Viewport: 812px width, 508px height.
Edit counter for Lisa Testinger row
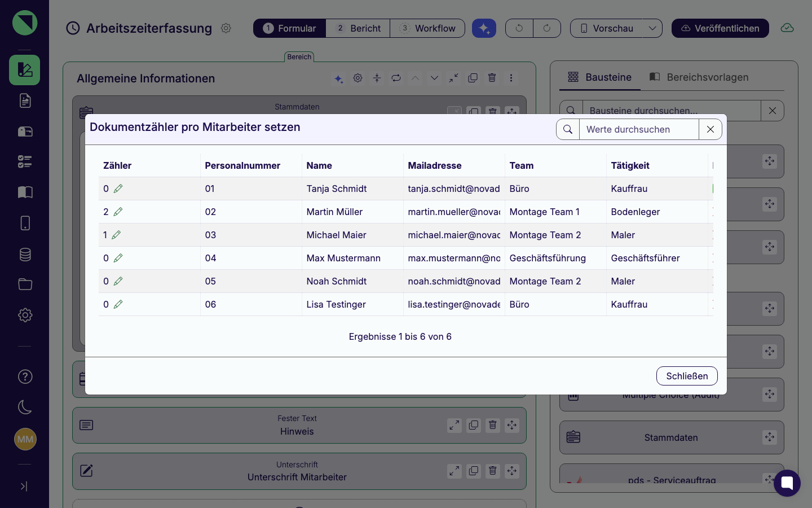coord(118,304)
